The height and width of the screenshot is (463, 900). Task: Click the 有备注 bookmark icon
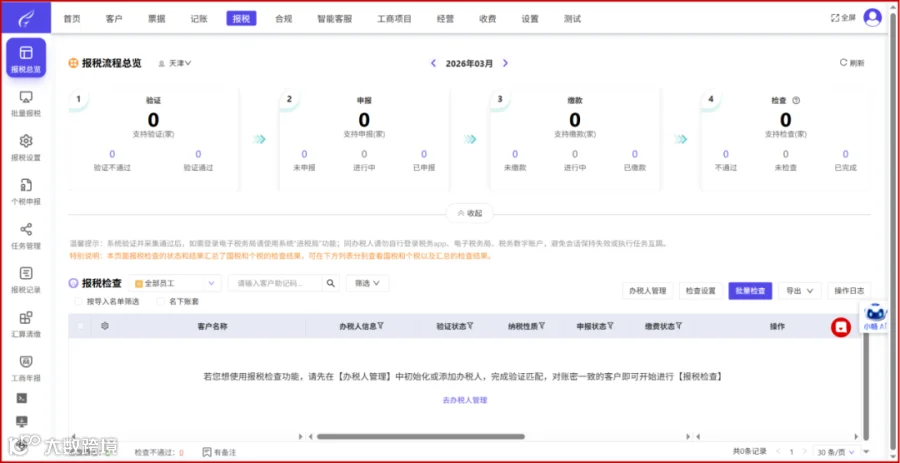[207, 452]
